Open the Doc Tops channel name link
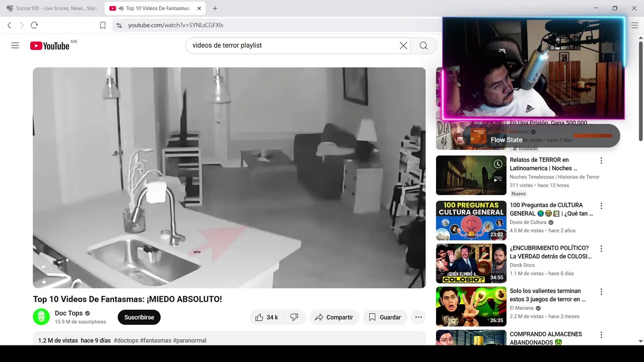This screenshot has width=644, height=362. coord(68,313)
